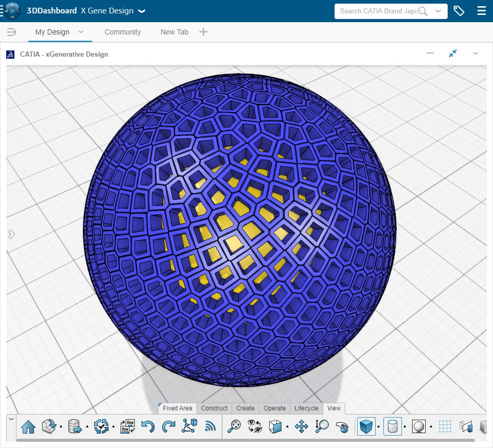Click the Fit All In view icon

pyautogui.click(x=235, y=426)
